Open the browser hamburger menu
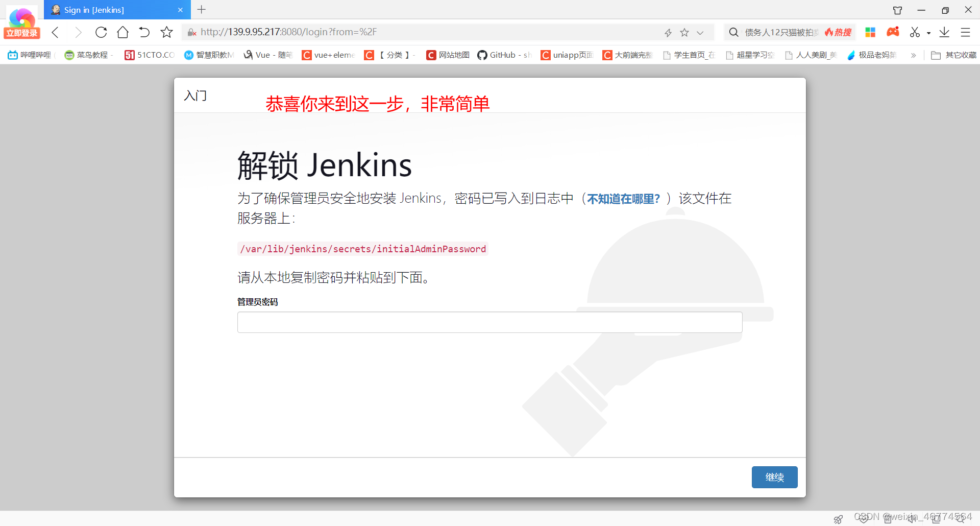This screenshot has width=980, height=526. 965,32
